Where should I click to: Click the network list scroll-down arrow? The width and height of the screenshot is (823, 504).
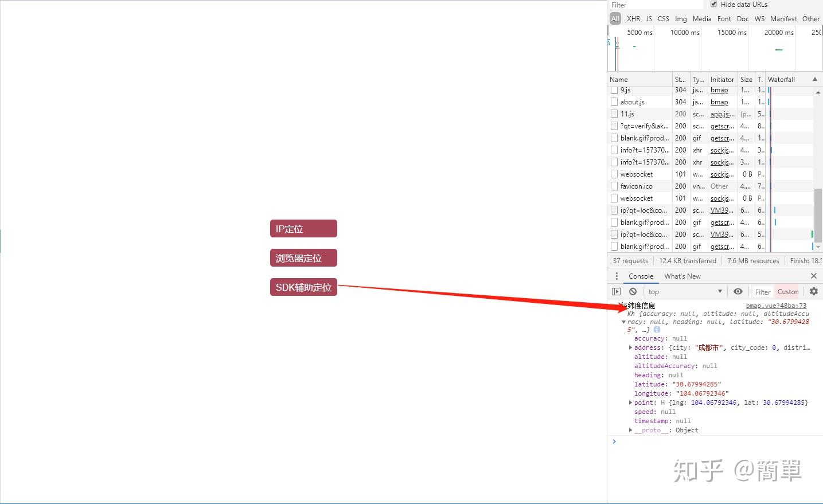818,247
